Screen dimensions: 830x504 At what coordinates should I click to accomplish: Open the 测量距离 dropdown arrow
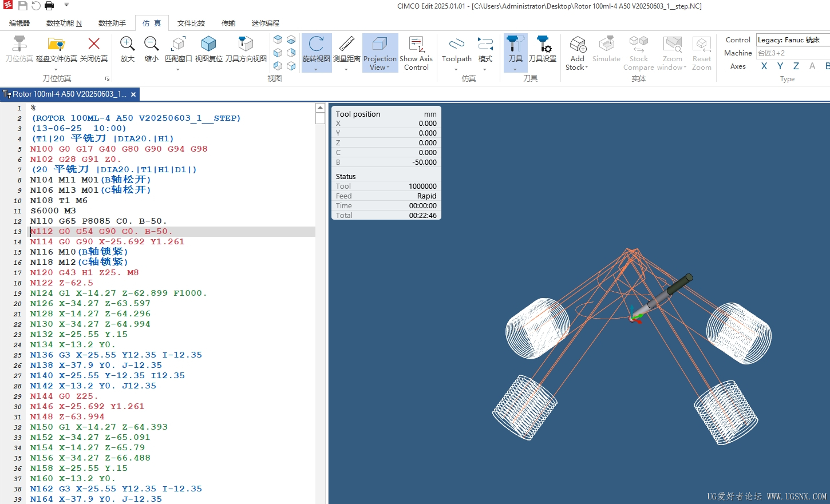coord(346,70)
